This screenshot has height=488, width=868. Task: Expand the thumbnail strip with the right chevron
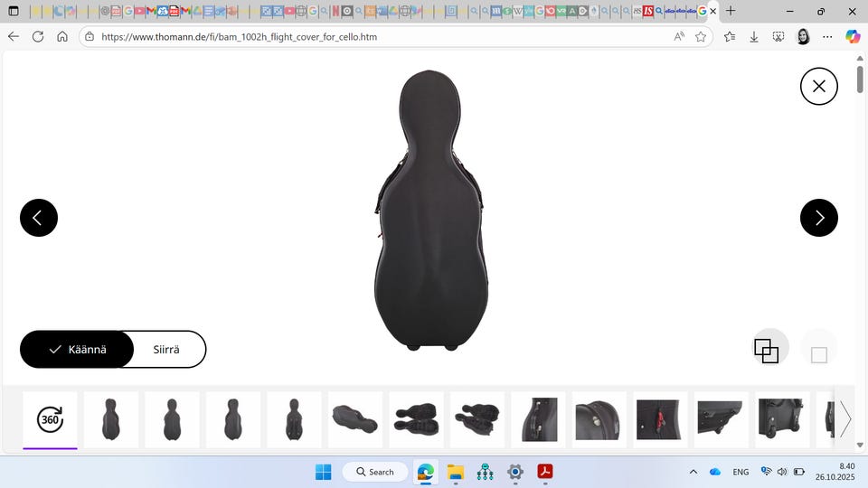pyautogui.click(x=845, y=419)
